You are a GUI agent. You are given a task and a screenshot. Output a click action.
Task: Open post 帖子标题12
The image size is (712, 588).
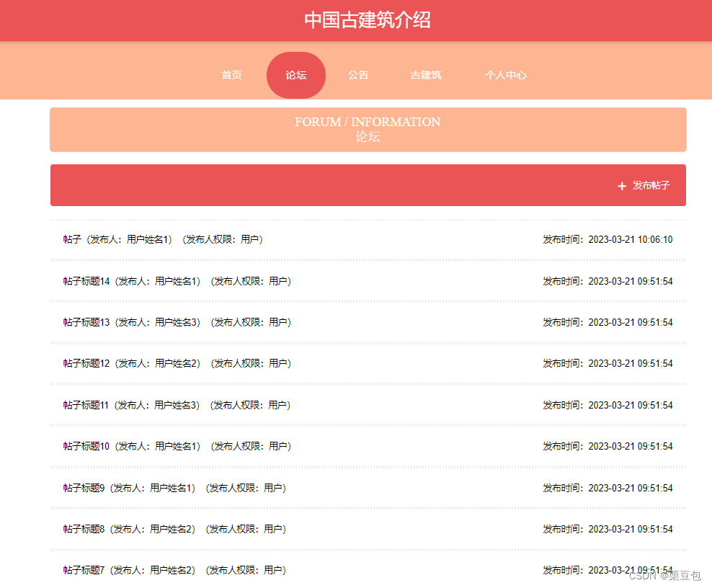177,363
